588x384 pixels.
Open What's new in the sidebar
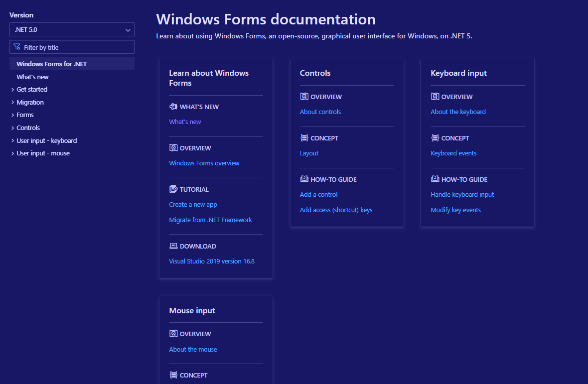pos(32,77)
